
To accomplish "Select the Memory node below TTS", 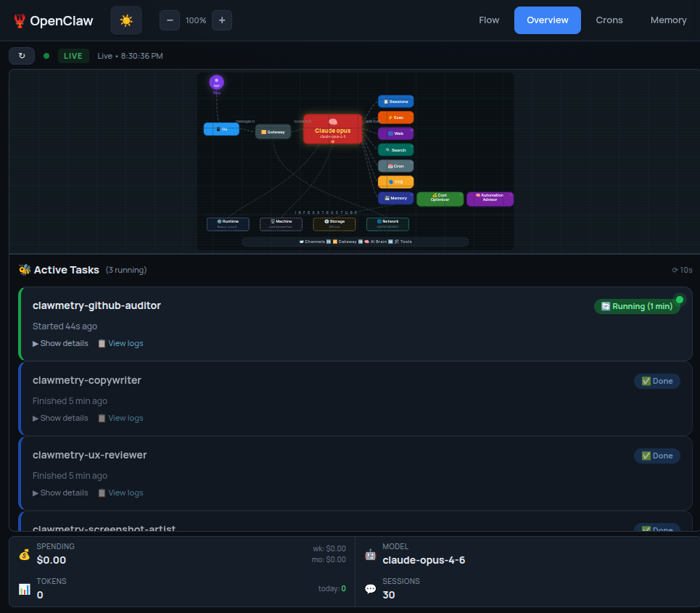I will 395,197.
